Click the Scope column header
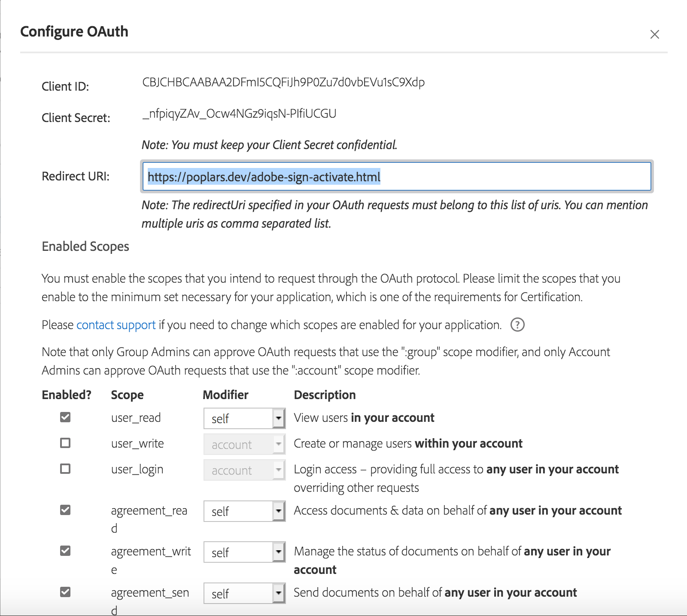 127,395
